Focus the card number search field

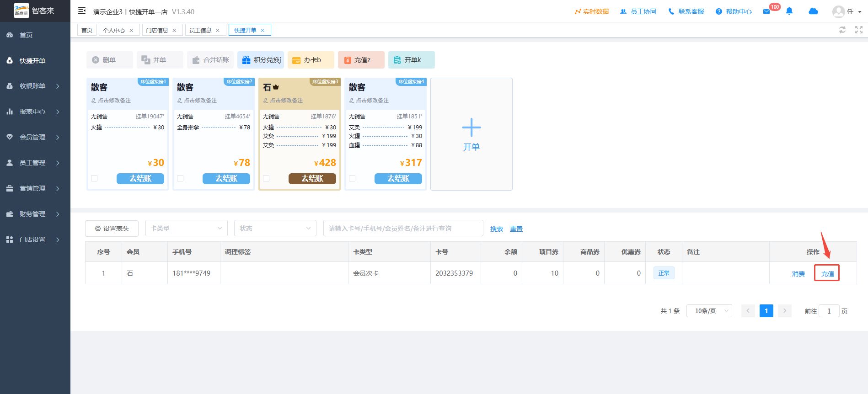(x=403, y=228)
